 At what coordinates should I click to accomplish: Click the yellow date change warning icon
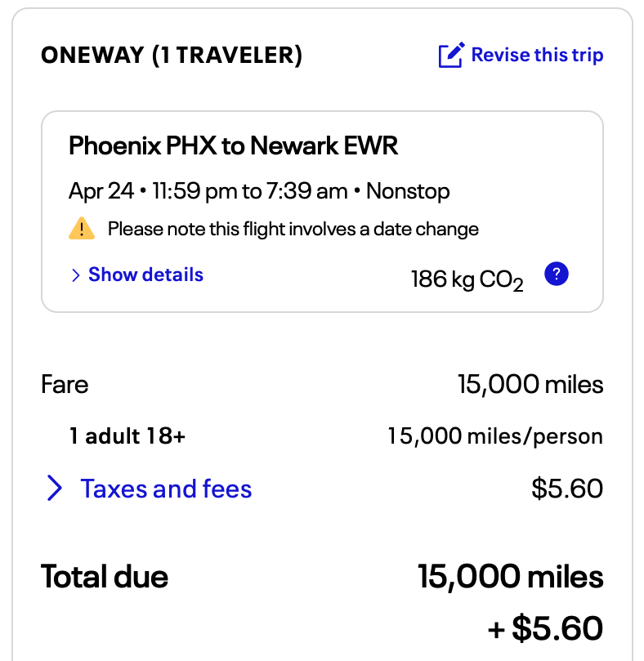82,229
